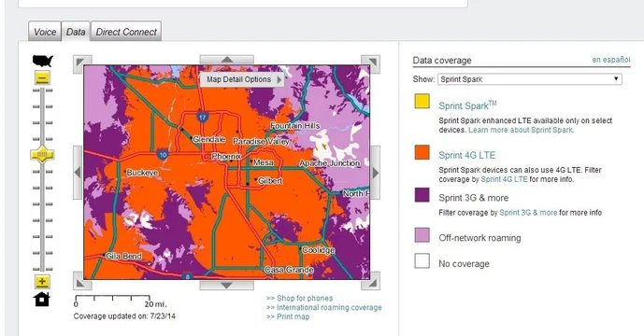The width and height of the screenshot is (644, 336).
Task: Pan map southeast with corner arrow
Action: (x=372, y=282)
